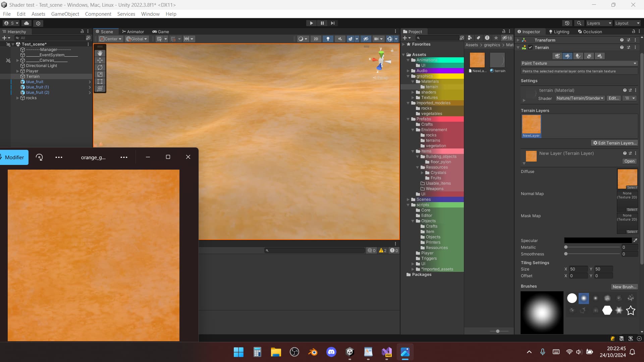Image resolution: width=644 pixels, height=362 pixels.
Task: Click the New Brush button
Action: point(625,287)
